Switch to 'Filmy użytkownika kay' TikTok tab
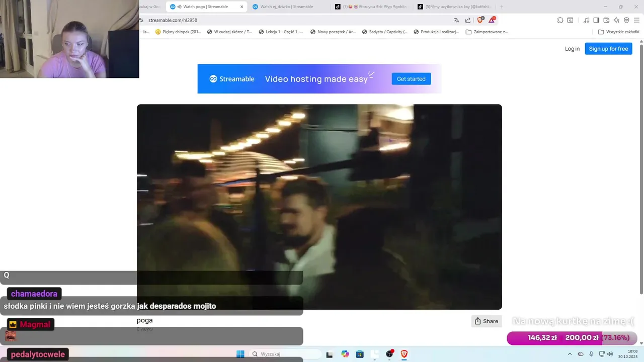Screen dimensions: 644x362 (x=454, y=7)
